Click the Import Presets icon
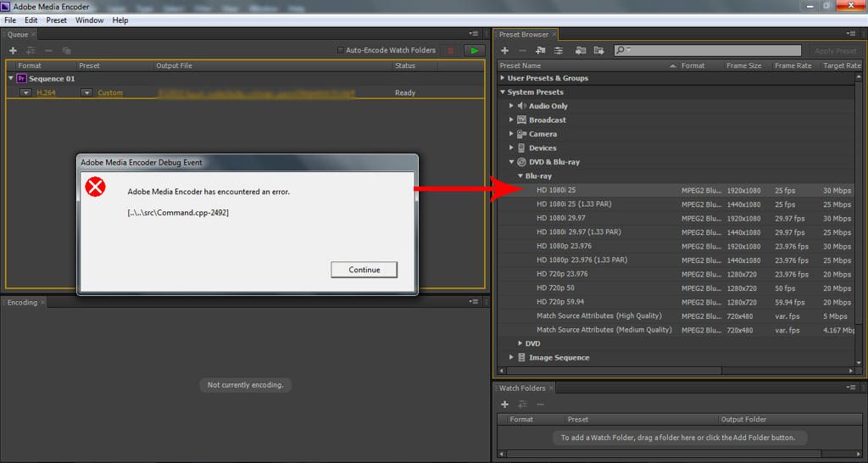The height and width of the screenshot is (463, 868). pyautogui.click(x=580, y=50)
